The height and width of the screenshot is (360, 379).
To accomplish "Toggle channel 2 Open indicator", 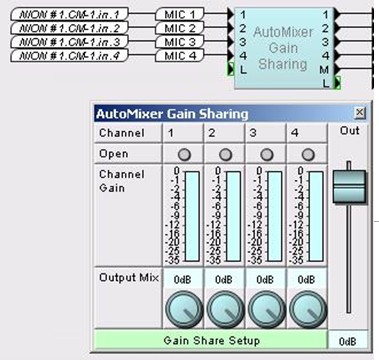I will (x=226, y=154).
